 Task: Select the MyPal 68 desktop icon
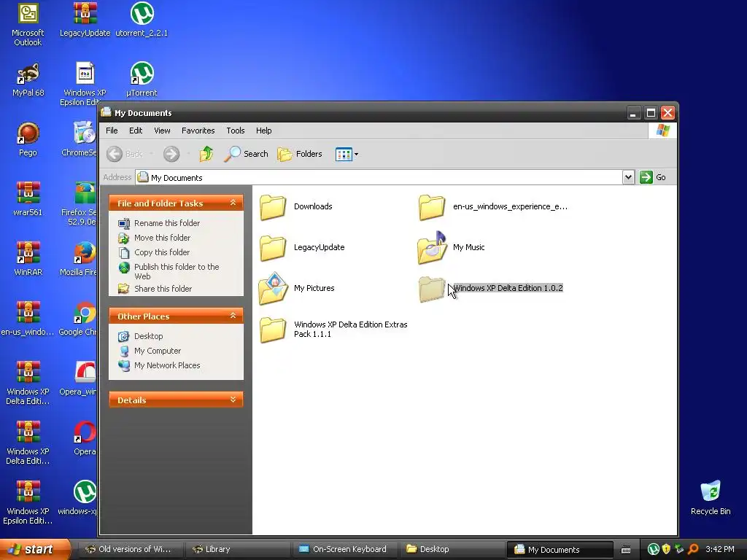point(28,74)
